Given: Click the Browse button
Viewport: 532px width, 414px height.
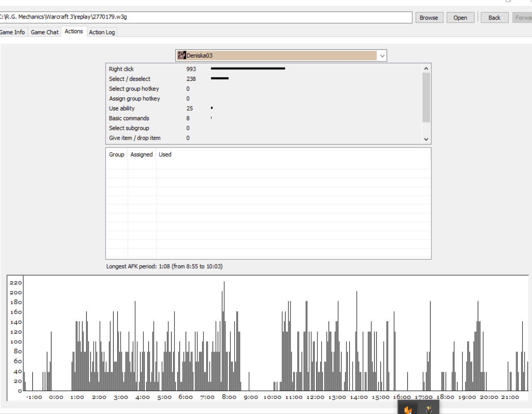Looking at the screenshot, I should (429, 17).
